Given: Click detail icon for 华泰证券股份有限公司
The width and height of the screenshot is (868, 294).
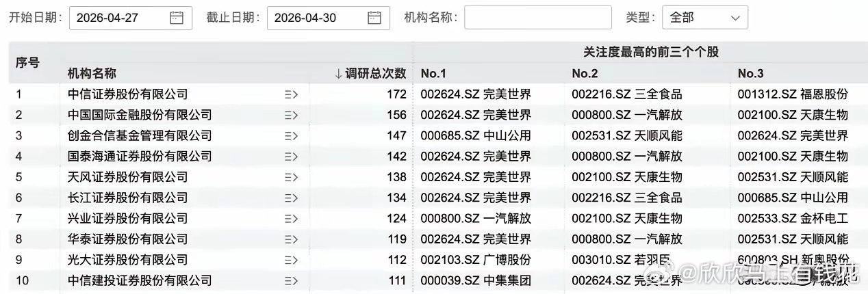Looking at the screenshot, I should (291, 239).
